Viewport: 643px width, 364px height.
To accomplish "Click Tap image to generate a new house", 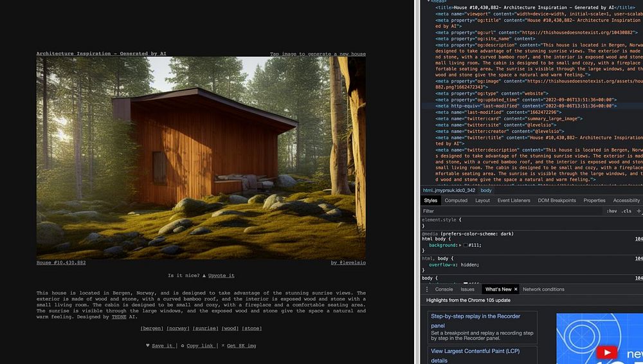I will pos(318,54).
